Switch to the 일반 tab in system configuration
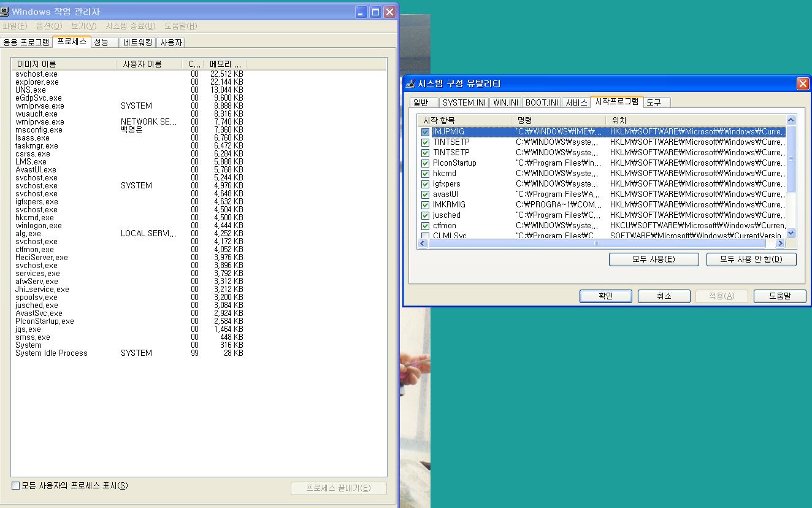 (424, 102)
